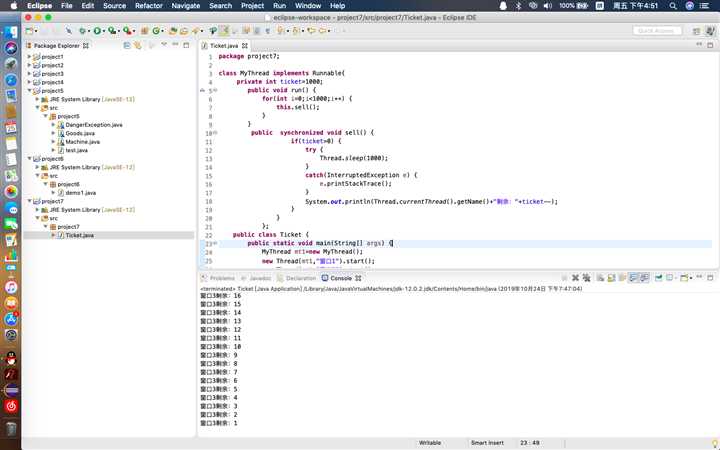The image size is (720, 450).
Task: Collapse the project7 tree node
Action: pos(29,201)
